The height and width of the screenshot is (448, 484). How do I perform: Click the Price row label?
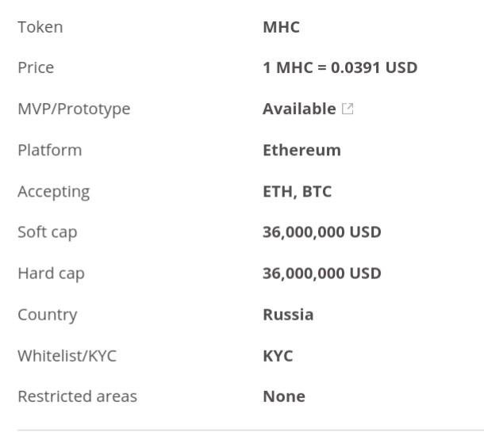pyautogui.click(x=36, y=67)
